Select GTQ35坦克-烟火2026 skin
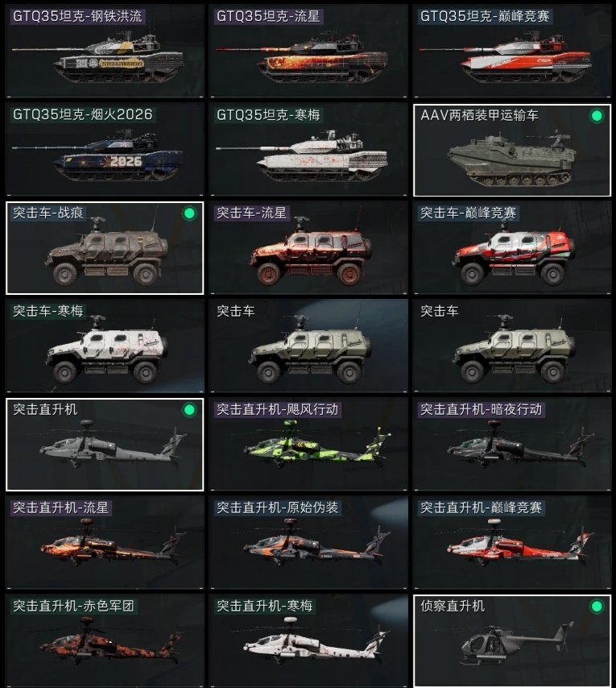Viewport: 616px width, 688px height. tap(105, 150)
